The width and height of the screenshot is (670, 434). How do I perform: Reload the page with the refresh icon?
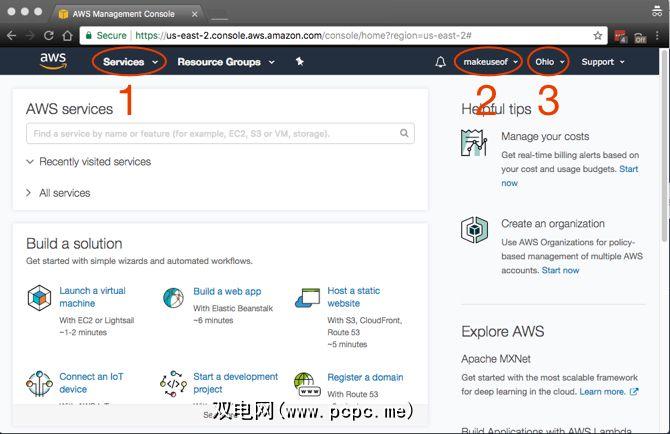click(x=49, y=35)
